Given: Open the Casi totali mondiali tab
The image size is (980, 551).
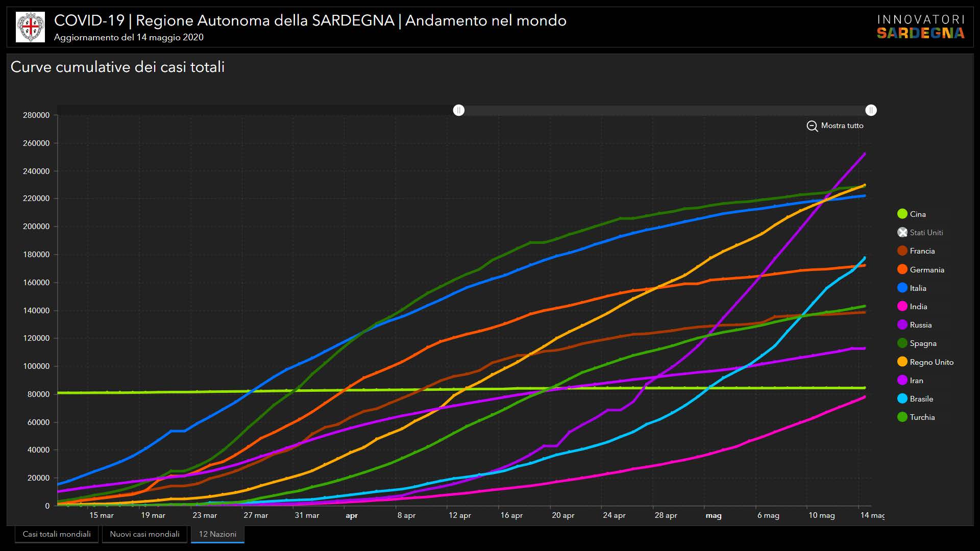Looking at the screenshot, I should [x=57, y=534].
